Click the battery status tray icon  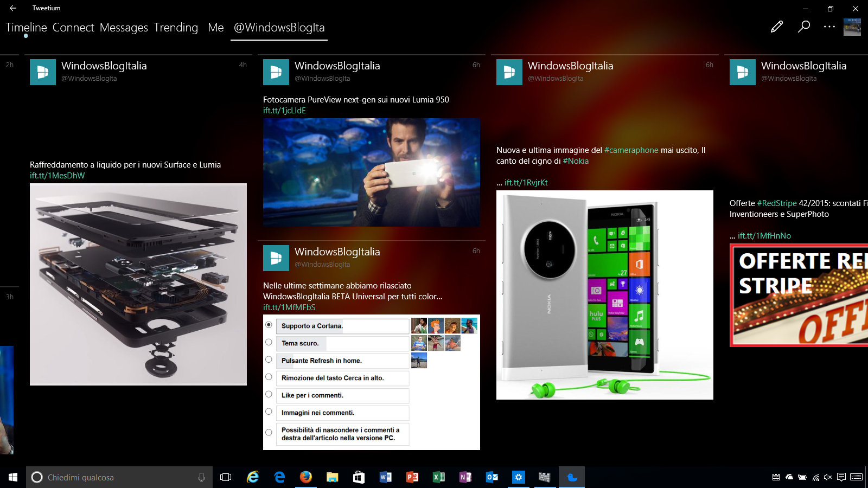[802, 477]
